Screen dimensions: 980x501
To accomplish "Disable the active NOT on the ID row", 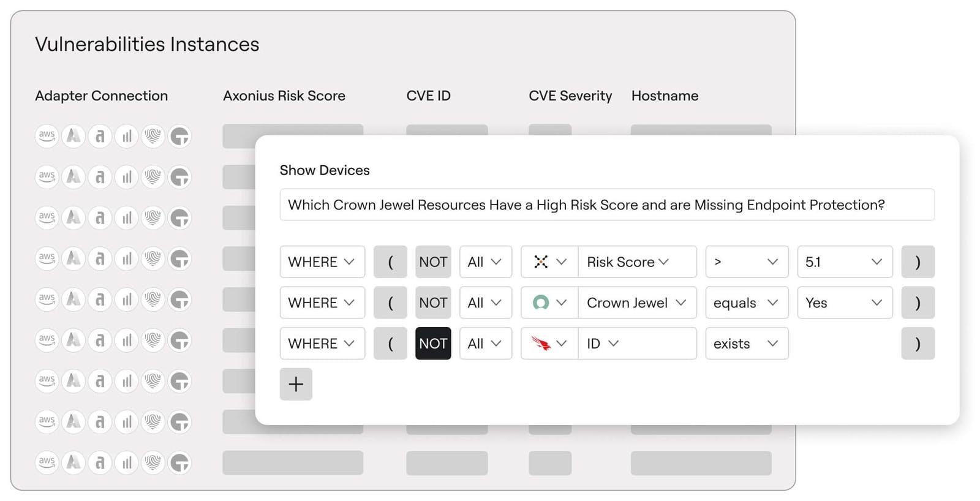I will pyautogui.click(x=433, y=344).
